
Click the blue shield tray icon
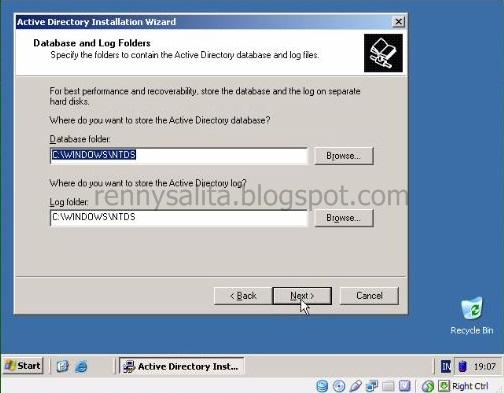[462, 366]
